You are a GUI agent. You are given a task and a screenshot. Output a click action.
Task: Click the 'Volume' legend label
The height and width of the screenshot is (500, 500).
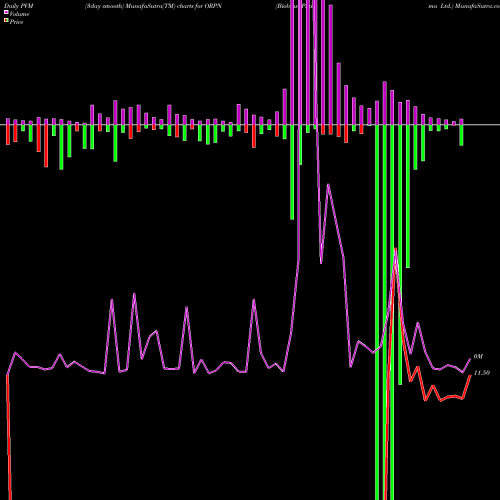click(x=19, y=14)
